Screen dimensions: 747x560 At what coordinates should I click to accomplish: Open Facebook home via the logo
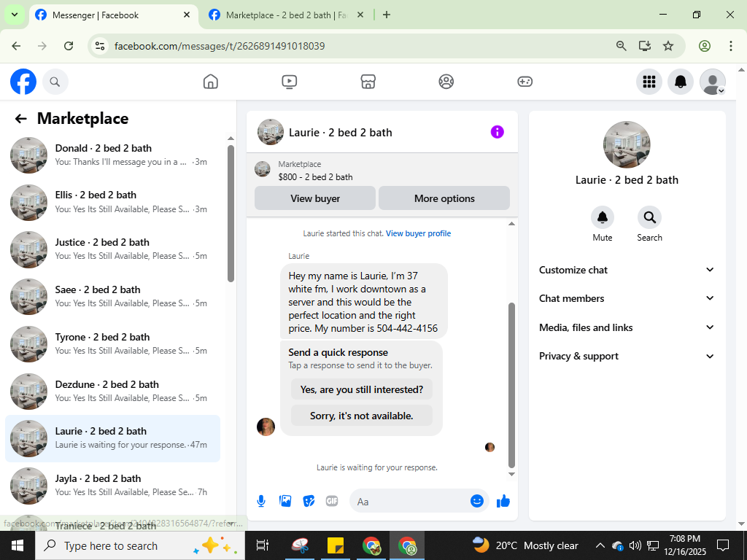23,82
